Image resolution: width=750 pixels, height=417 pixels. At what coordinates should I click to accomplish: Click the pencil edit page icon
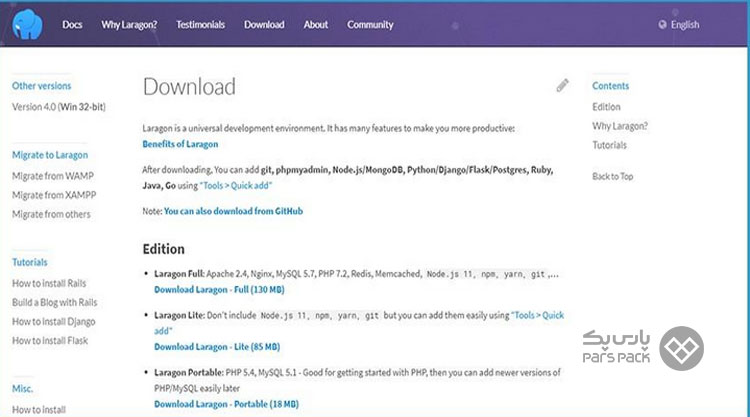click(562, 85)
